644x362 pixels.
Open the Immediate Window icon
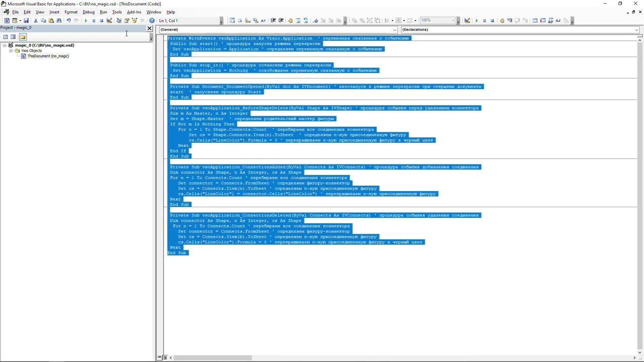coord(542,21)
